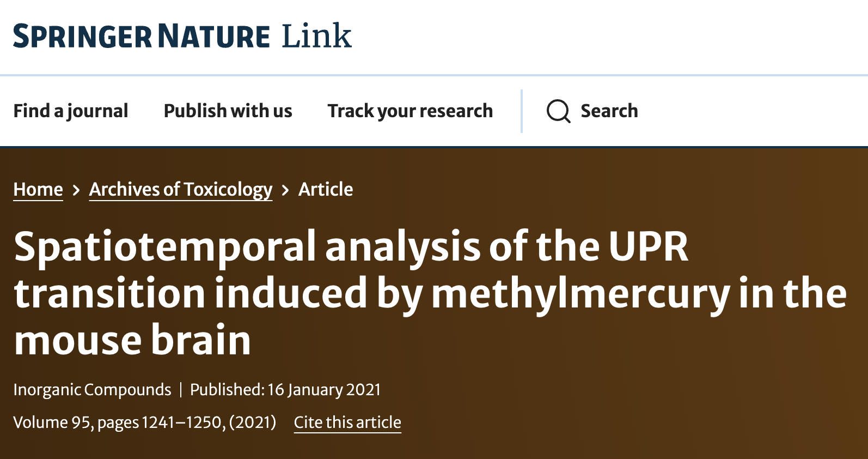Viewport: 868px width, 459px height.
Task: Click the Springer Nature Link logo
Action: click(x=182, y=36)
